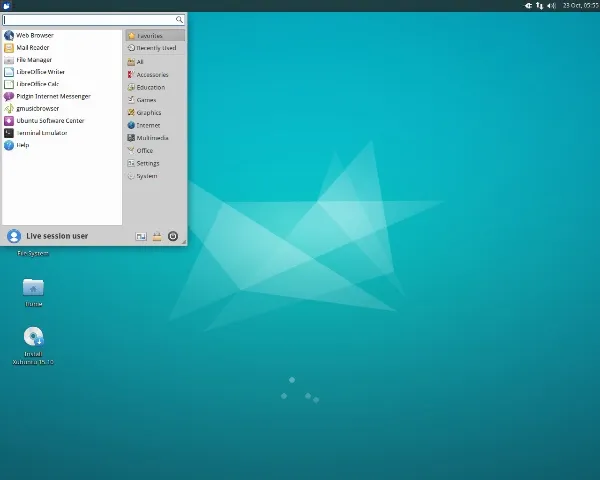The height and width of the screenshot is (480, 600).
Task: Click the volume icon in system tray
Action: (551, 5)
